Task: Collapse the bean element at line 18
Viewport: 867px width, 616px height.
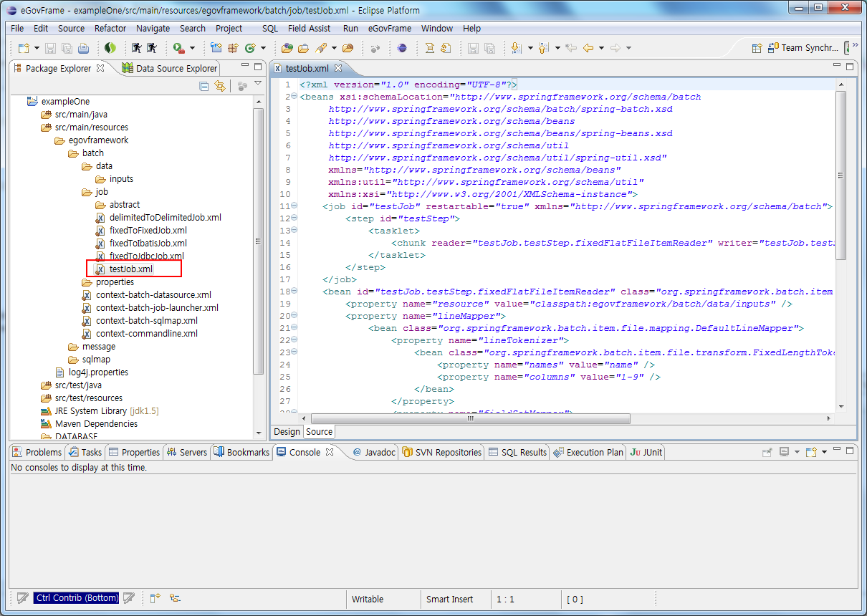Action: (x=294, y=292)
